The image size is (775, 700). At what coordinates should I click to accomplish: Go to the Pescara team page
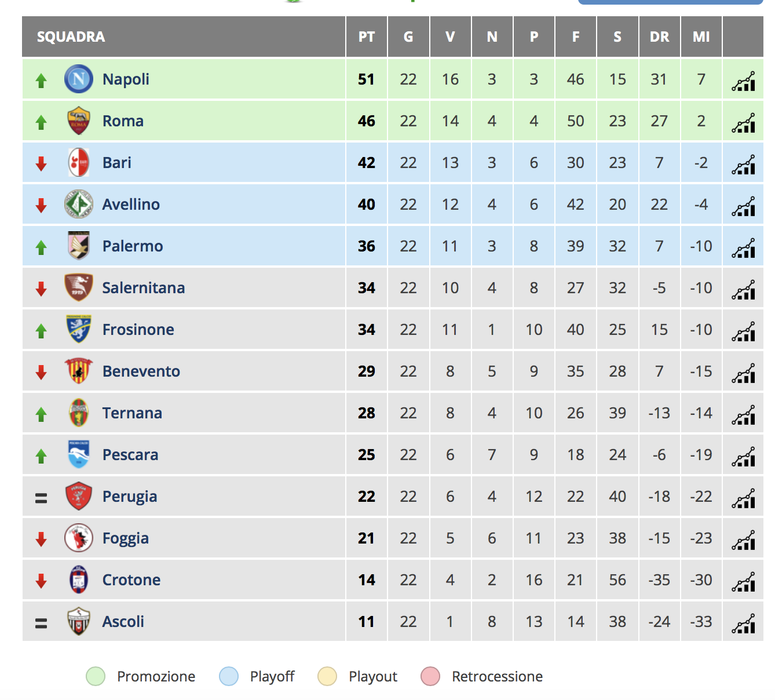(x=130, y=455)
